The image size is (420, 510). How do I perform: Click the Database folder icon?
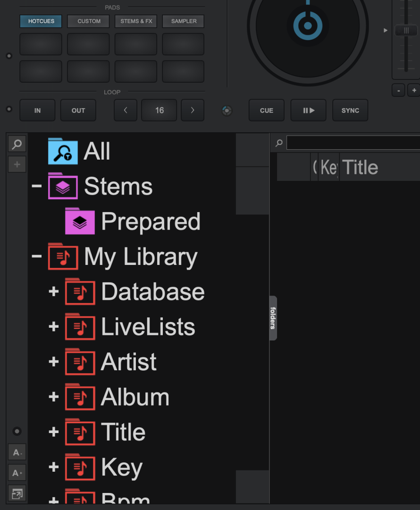80,291
